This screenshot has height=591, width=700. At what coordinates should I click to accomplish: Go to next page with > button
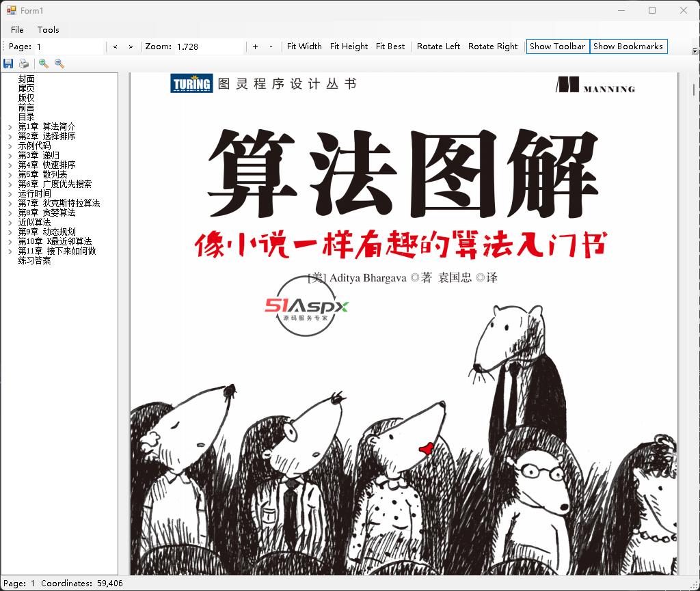(x=131, y=46)
